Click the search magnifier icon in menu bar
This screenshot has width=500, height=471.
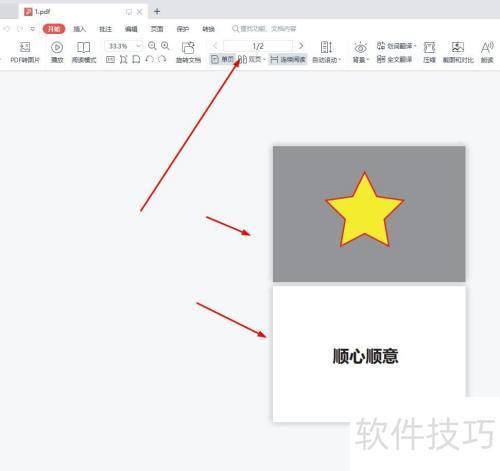[235, 29]
